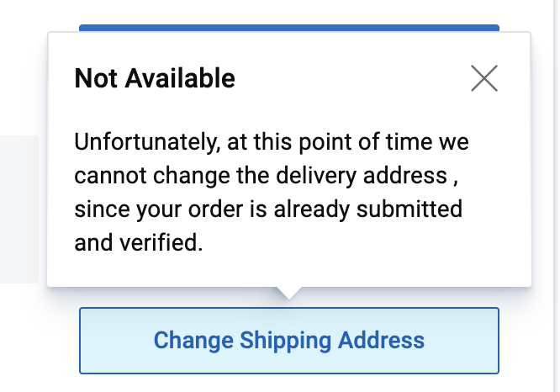Select the gray panel at the left edge
Image resolution: width=560 pixels, height=392 pixels.
pyautogui.click(x=18, y=209)
